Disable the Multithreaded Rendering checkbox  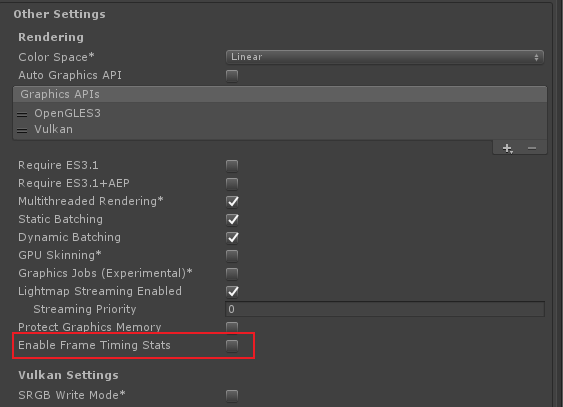[x=232, y=202]
